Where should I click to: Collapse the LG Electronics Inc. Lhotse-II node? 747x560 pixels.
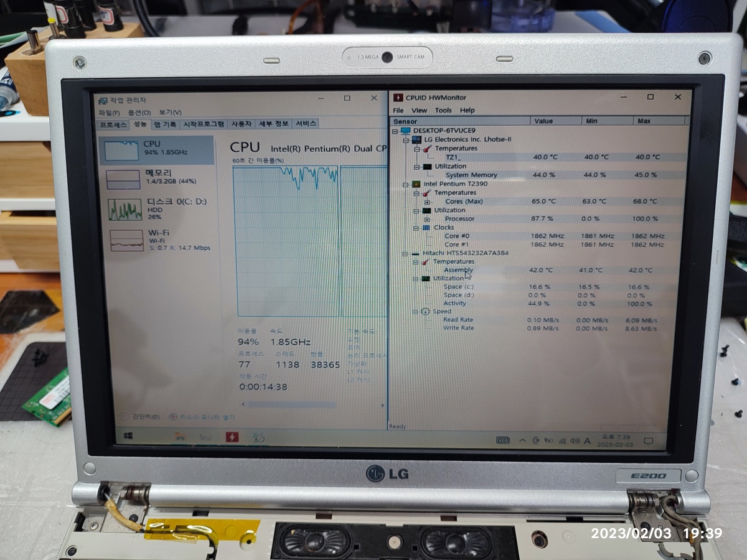(x=406, y=139)
